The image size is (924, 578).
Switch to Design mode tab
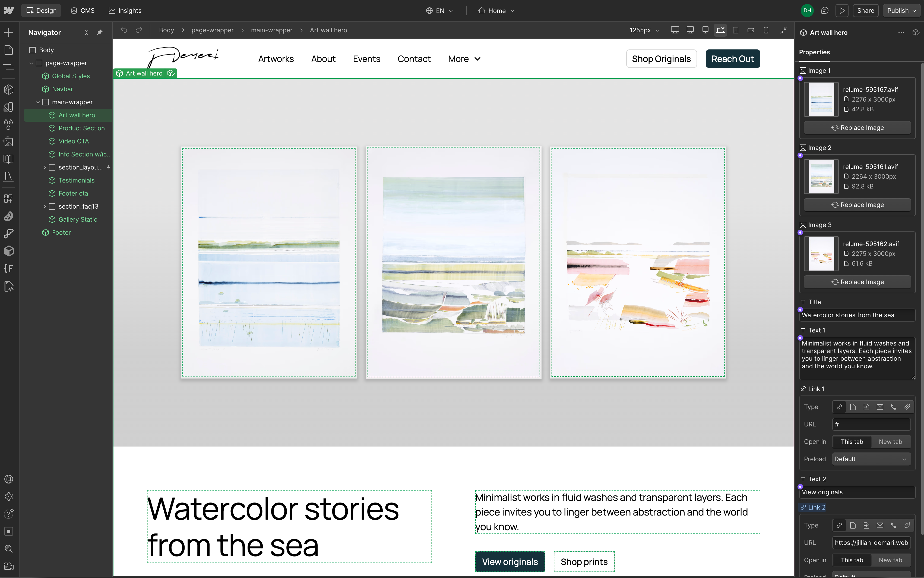click(x=41, y=11)
